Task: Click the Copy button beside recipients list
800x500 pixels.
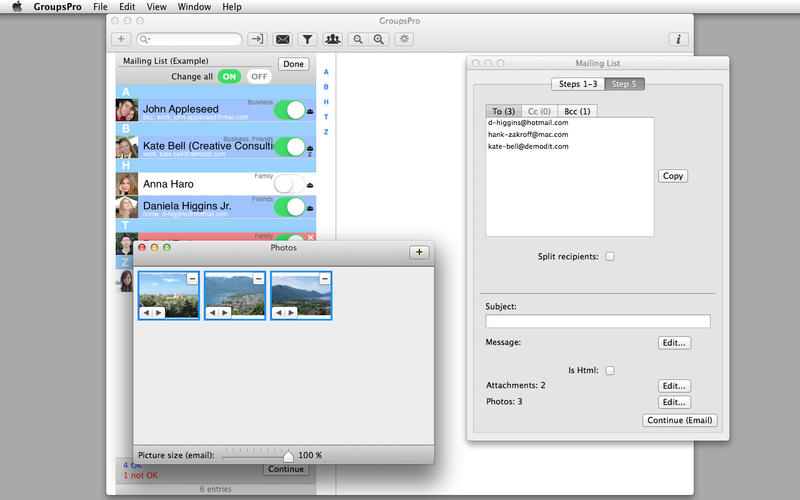Action: (x=673, y=176)
